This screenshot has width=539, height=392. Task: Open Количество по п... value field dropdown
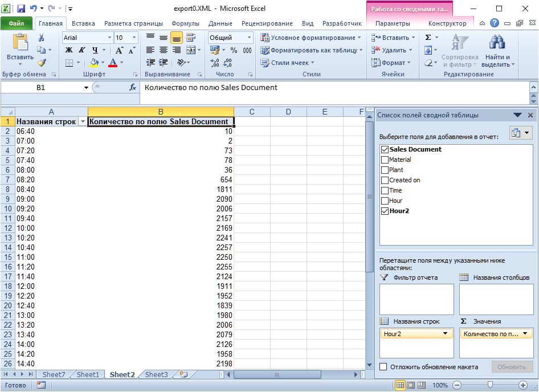(x=525, y=333)
